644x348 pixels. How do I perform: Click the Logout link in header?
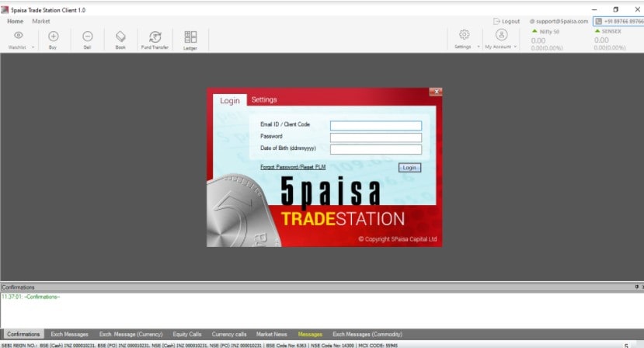[506, 22]
